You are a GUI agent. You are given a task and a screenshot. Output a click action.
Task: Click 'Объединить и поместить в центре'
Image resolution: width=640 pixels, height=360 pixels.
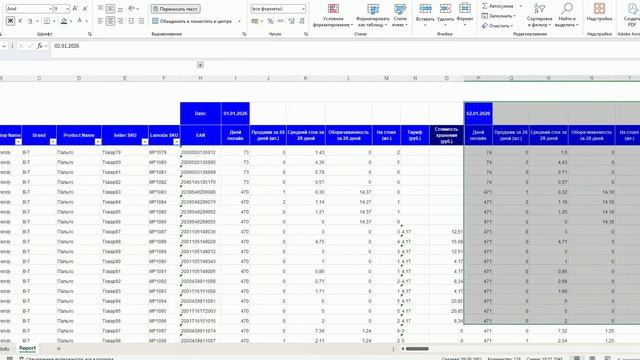[x=192, y=21]
